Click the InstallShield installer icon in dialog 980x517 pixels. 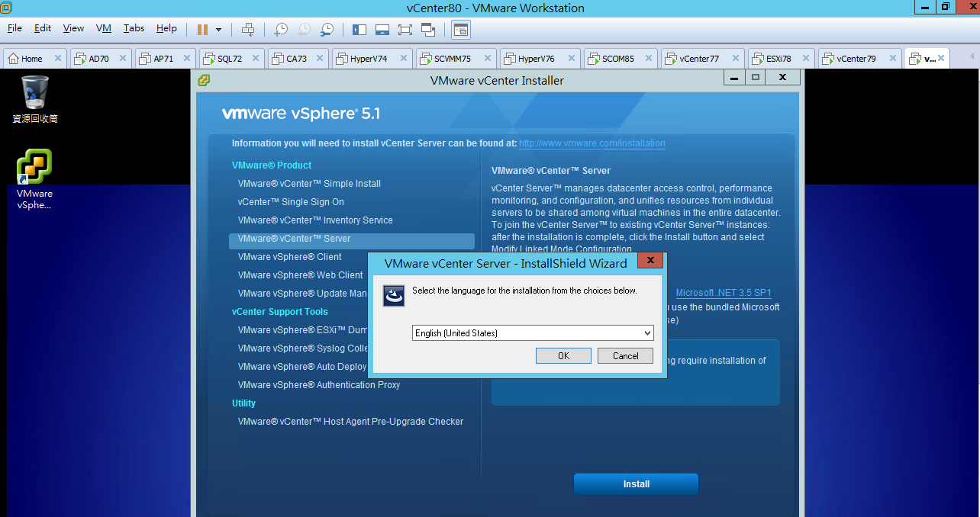tap(394, 296)
